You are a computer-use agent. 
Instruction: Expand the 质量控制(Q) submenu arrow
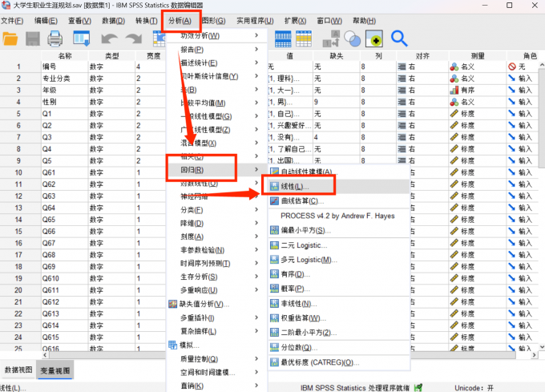point(256,358)
